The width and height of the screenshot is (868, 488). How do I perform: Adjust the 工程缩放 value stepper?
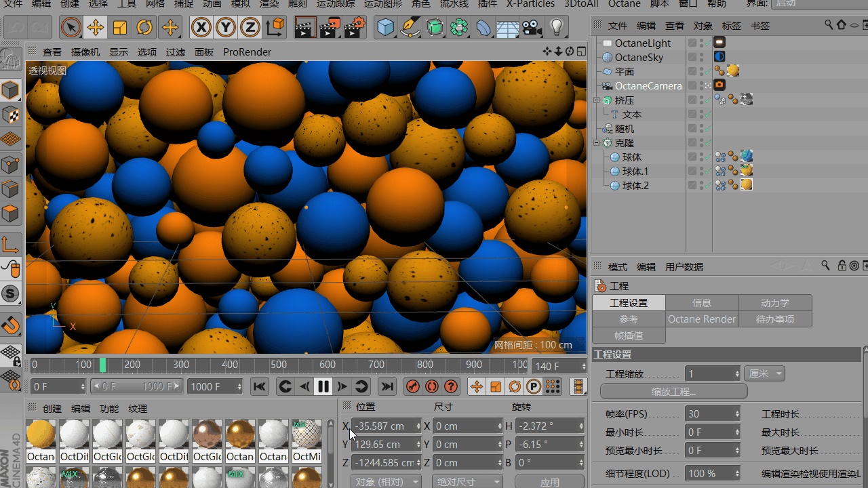[737, 373]
